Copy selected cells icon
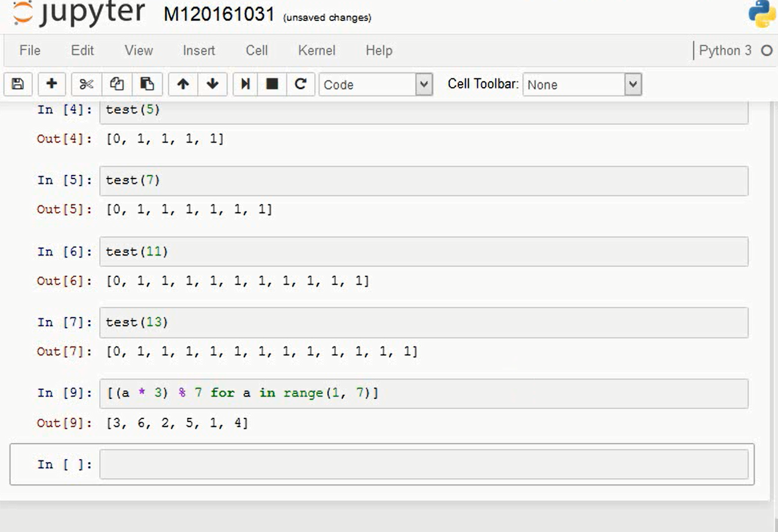 pos(117,84)
